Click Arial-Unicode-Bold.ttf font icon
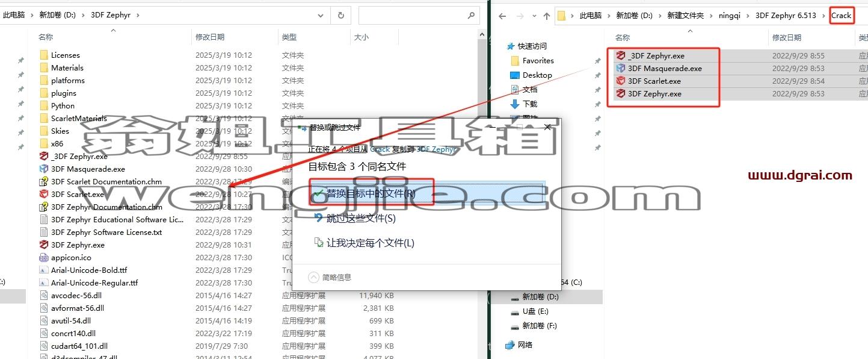Image resolution: width=868 pixels, height=359 pixels. tap(43, 270)
